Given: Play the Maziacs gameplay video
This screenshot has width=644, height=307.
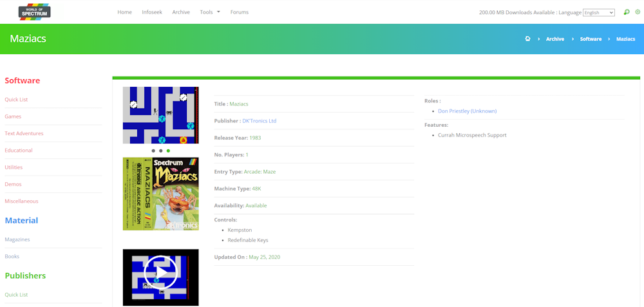Looking at the screenshot, I should [160, 272].
